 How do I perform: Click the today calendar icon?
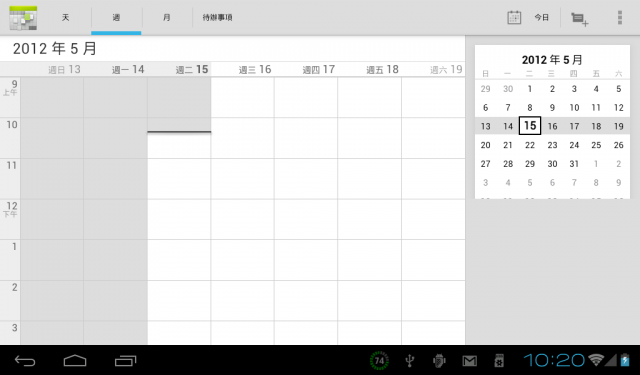pyautogui.click(x=514, y=18)
